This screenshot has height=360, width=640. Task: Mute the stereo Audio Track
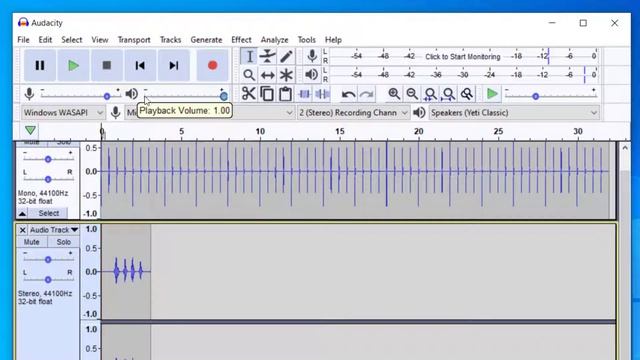pyautogui.click(x=31, y=242)
